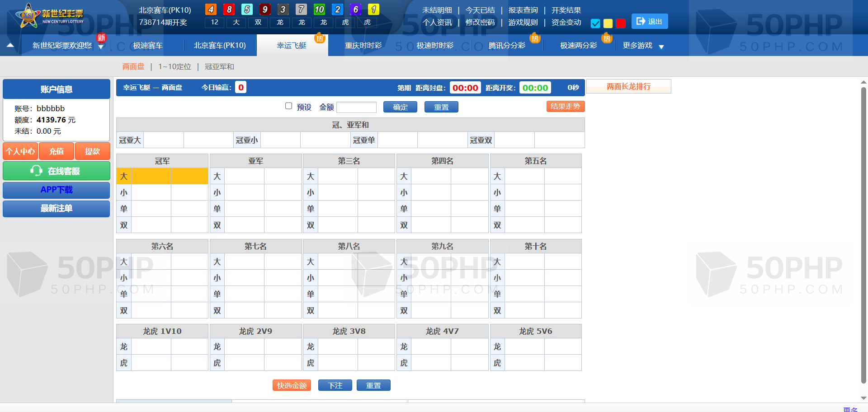Click the green number 10 ball
This screenshot has height=412, width=868.
coord(319,9)
